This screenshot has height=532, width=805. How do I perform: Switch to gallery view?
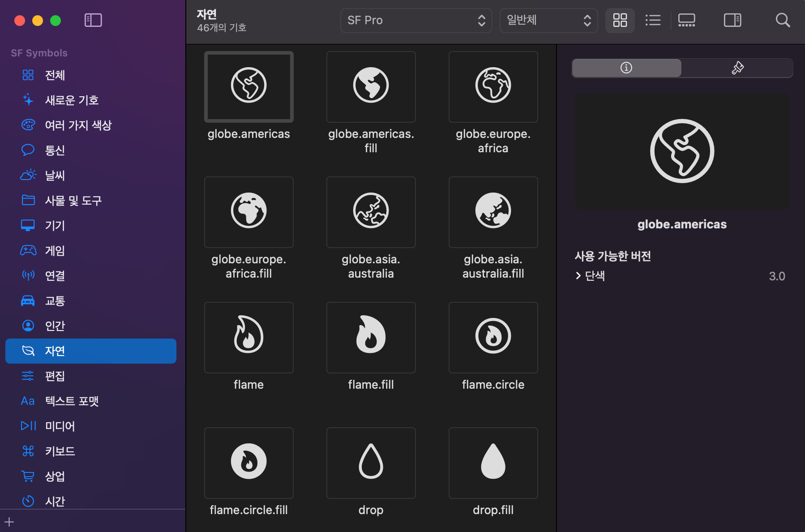(x=686, y=20)
